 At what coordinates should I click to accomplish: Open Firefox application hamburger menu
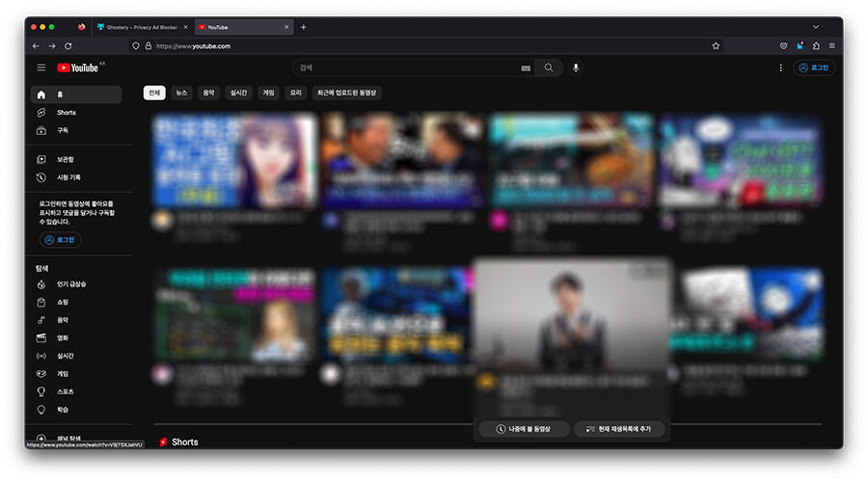point(832,46)
